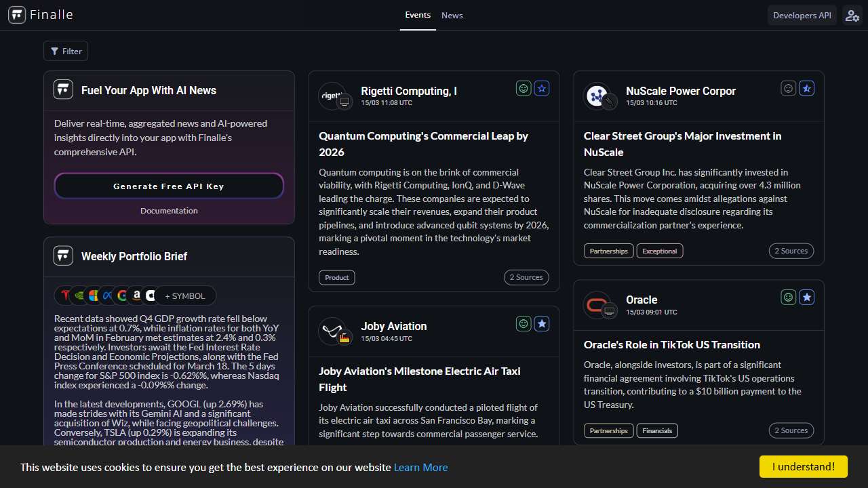Screen dimensions: 868x488
Task: Click the Oracle company logo
Action: click(x=597, y=305)
